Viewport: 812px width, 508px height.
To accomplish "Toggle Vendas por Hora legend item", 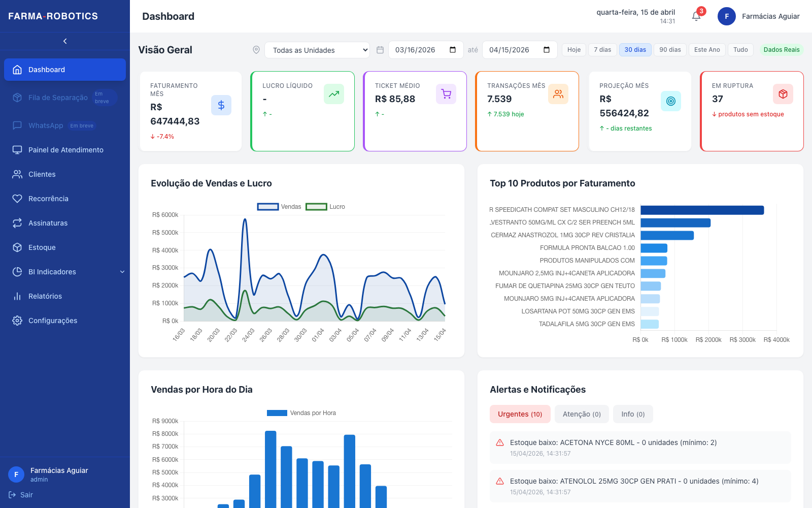I will tap(301, 413).
